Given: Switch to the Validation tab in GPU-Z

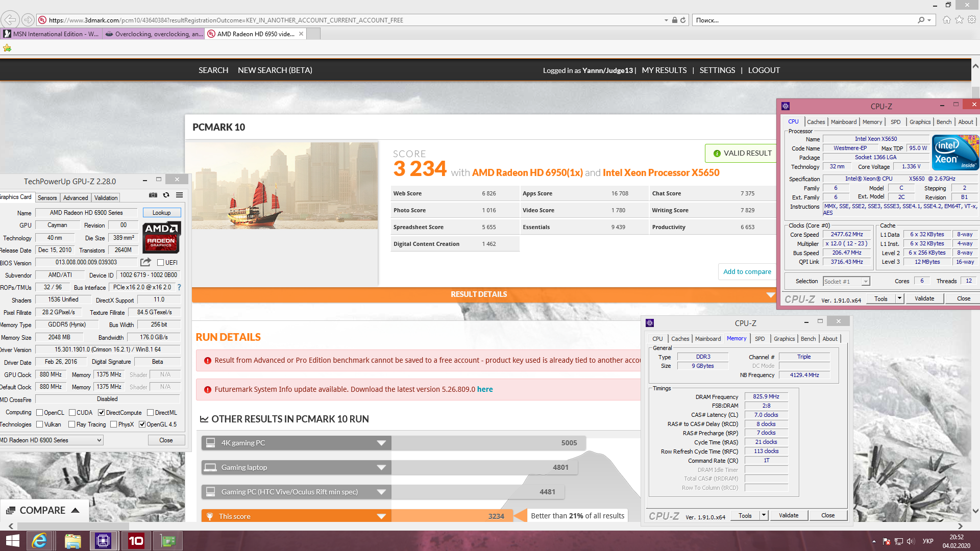Looking at the screenshot, I should tap(106, 198).
